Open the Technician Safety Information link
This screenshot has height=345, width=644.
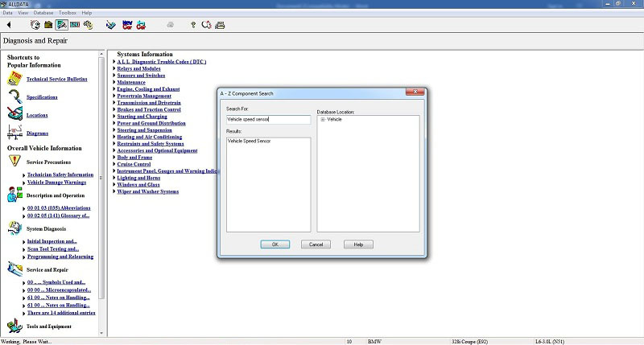click(x=60, y=175)
